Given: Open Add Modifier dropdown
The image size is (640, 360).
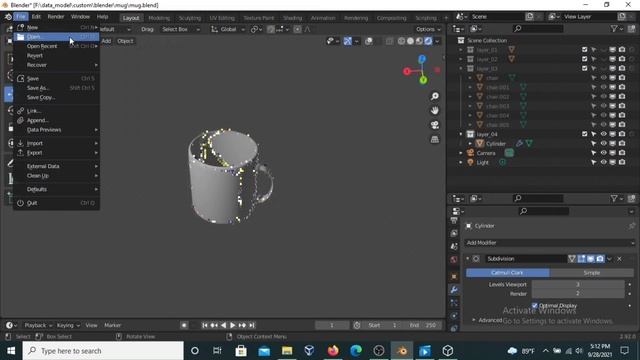Looking at the screenshot, I should tap(550, 243).
